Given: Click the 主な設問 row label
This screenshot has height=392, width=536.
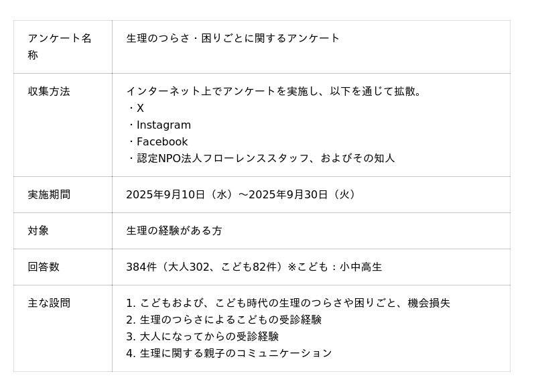Looking at the screenshot, I should pos(49,304).
